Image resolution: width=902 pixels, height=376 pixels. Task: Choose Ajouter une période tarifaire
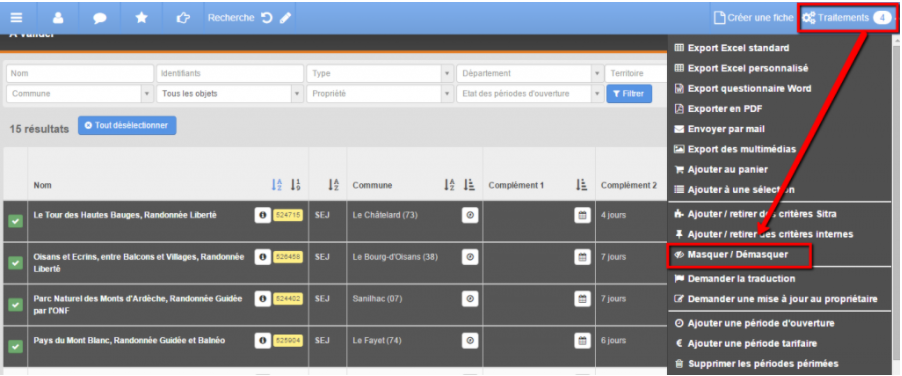[x=752, y=343]
